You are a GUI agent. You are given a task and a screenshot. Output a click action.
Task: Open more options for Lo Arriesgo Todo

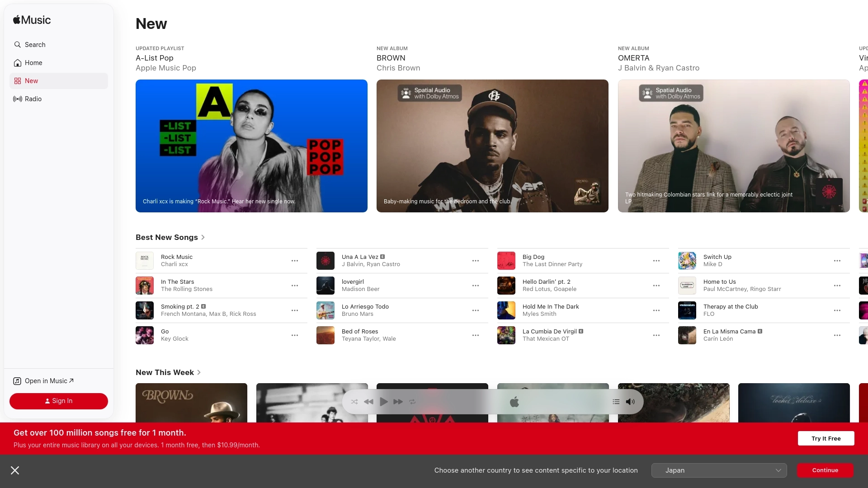tap(476, 310)
